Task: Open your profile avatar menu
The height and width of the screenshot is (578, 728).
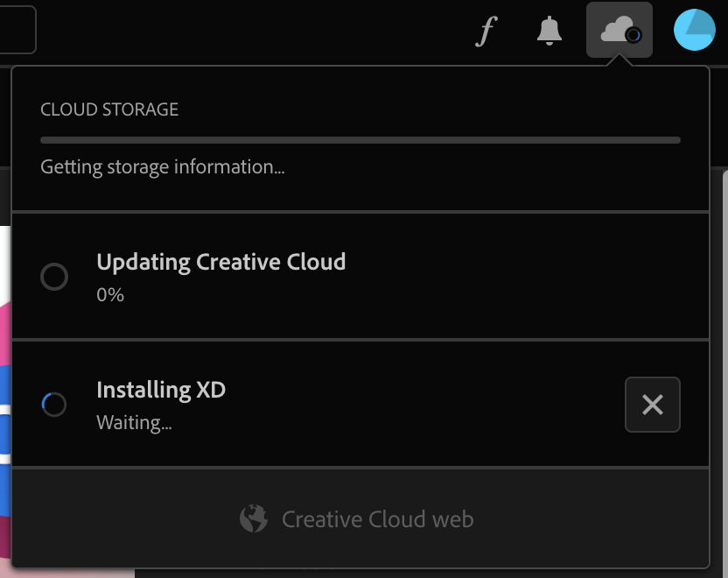Action: pos(694,30)
